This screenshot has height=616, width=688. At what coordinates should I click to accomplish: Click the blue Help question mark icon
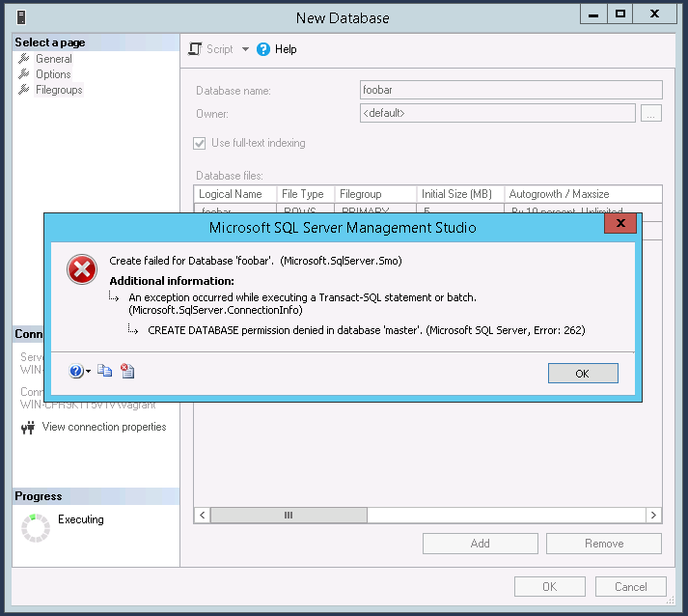click(x=263, y=49)
